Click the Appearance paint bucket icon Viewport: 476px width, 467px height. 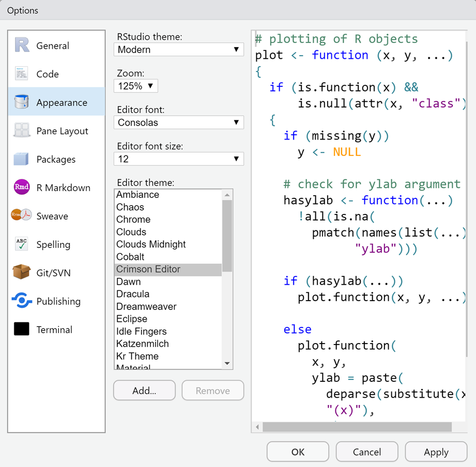[22, 102]
